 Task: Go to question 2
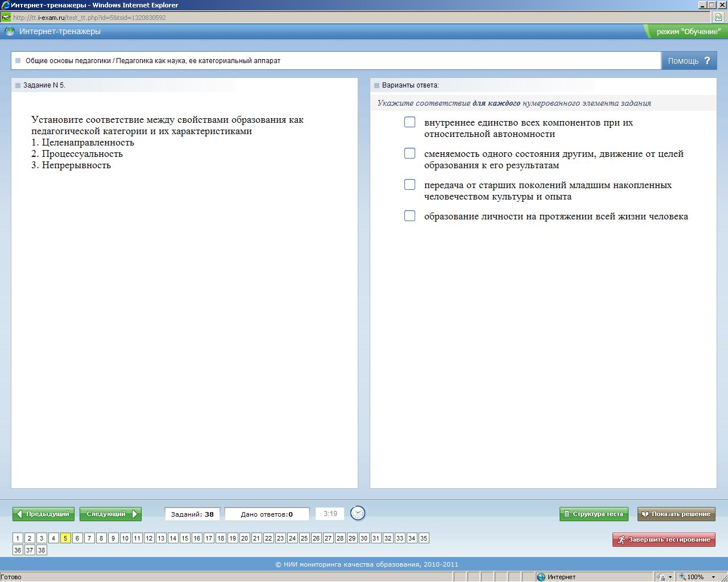[x=30, y=538]
